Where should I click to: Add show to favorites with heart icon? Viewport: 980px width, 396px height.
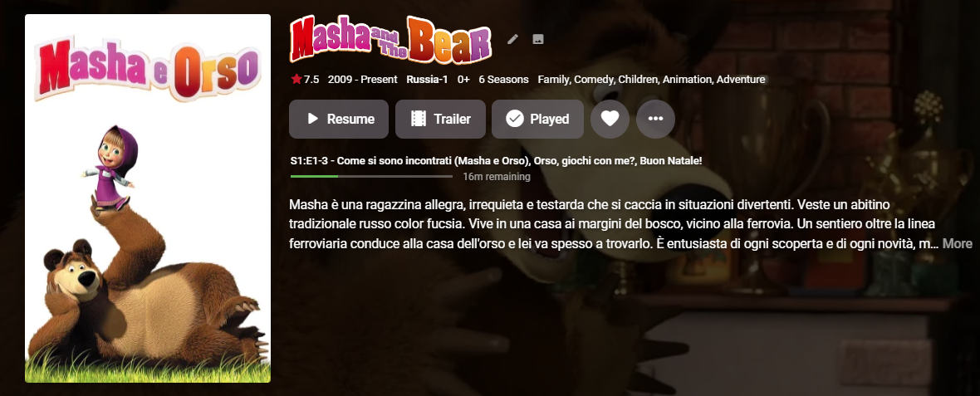610,119
